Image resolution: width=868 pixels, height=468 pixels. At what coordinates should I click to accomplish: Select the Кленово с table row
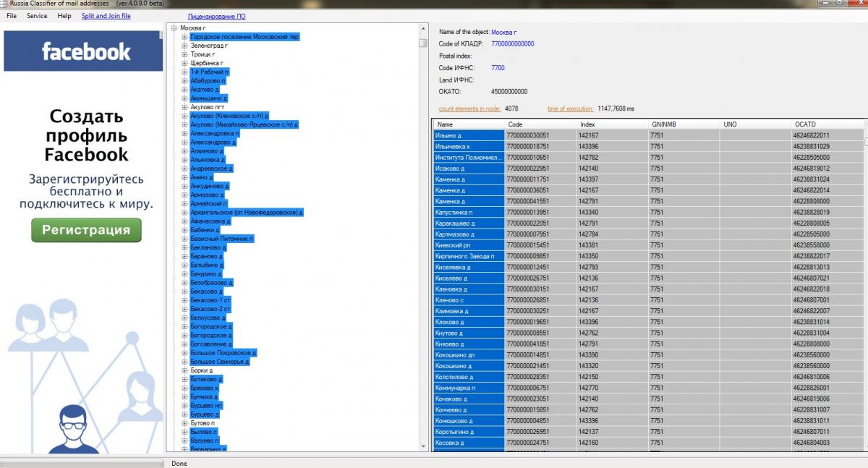click(648, 300)
